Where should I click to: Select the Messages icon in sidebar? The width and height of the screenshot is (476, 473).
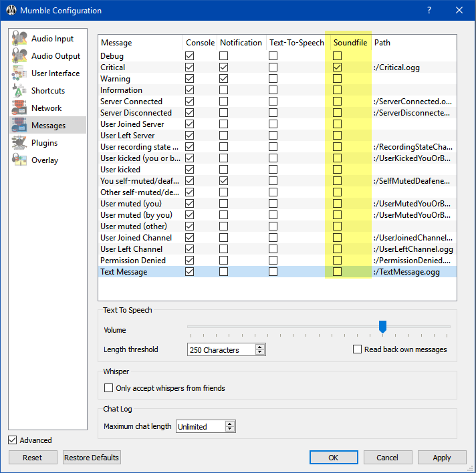[x=19, y=125]
